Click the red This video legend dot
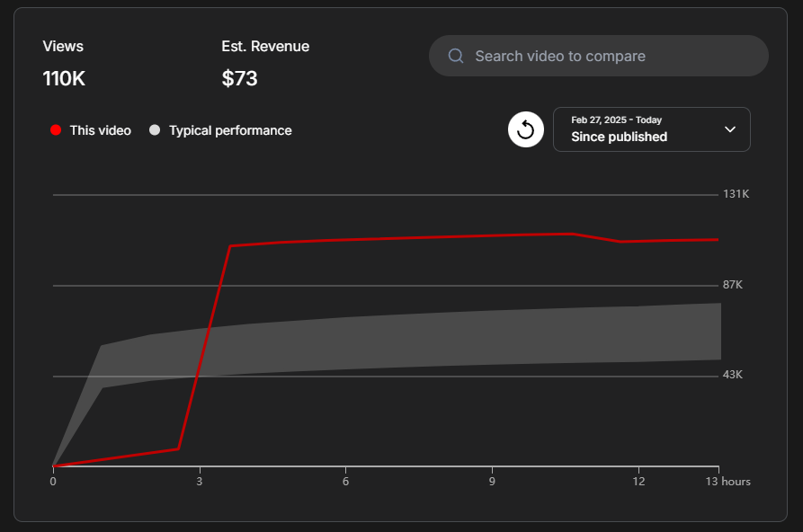 click(56, 130)
